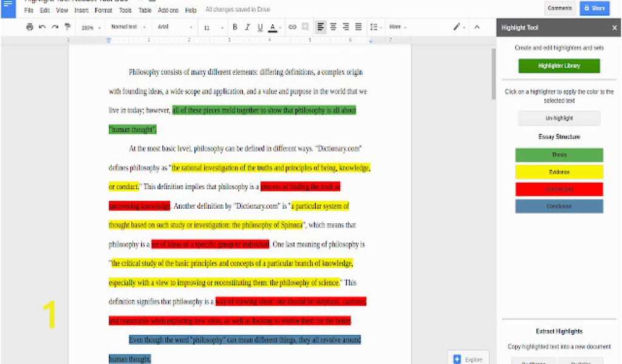Open the Add-ons menu

(168, 10)
